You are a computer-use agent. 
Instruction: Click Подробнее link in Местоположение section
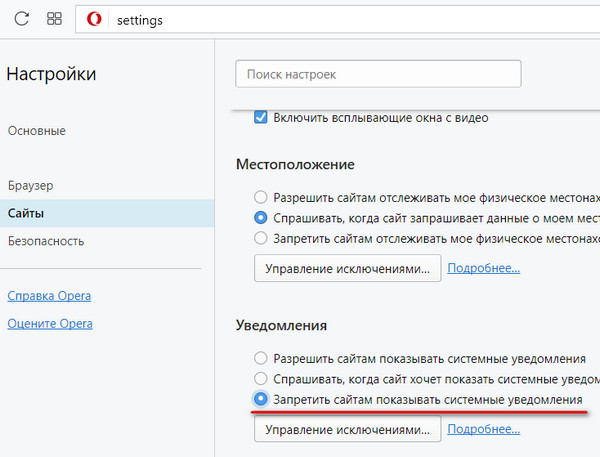point(483,268)
